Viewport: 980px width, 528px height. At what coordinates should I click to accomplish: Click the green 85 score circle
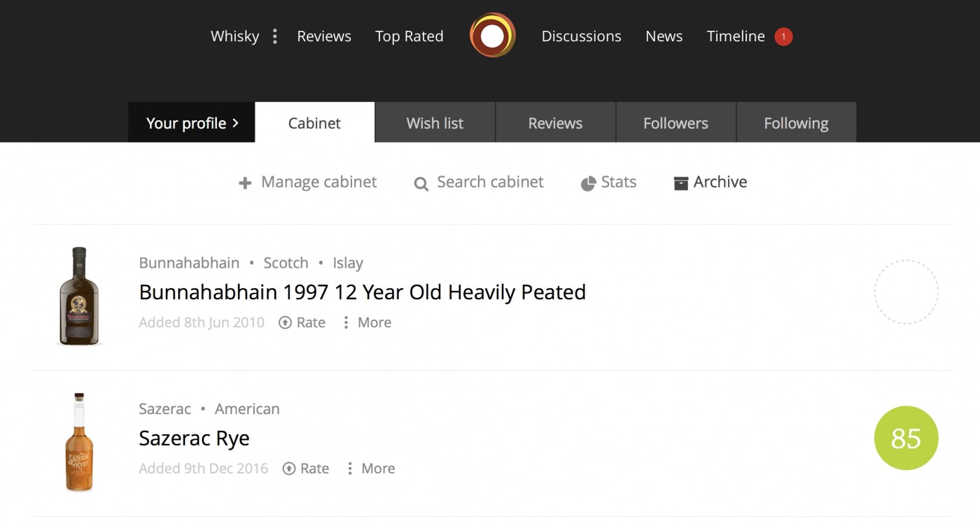tap(906, 438)
